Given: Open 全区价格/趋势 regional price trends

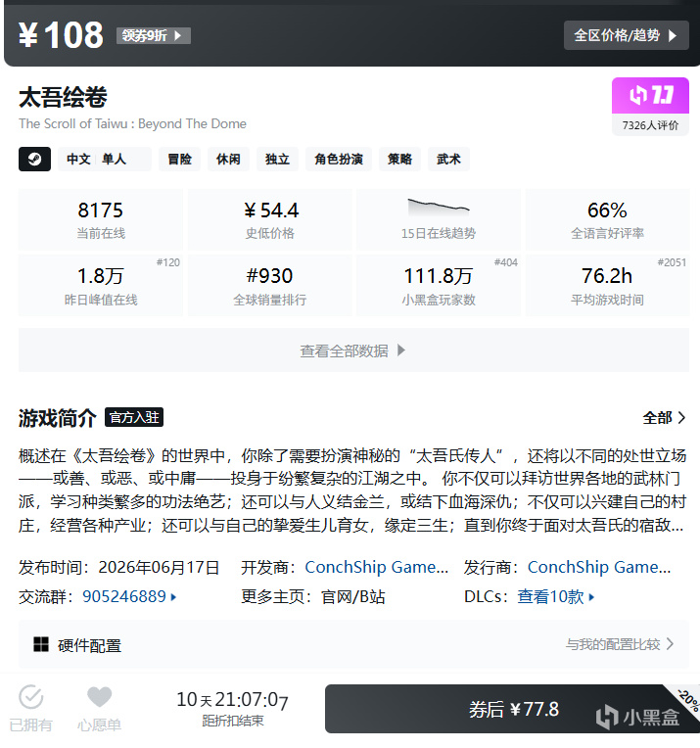Looking at the screenshot, I should pos(626,35).
